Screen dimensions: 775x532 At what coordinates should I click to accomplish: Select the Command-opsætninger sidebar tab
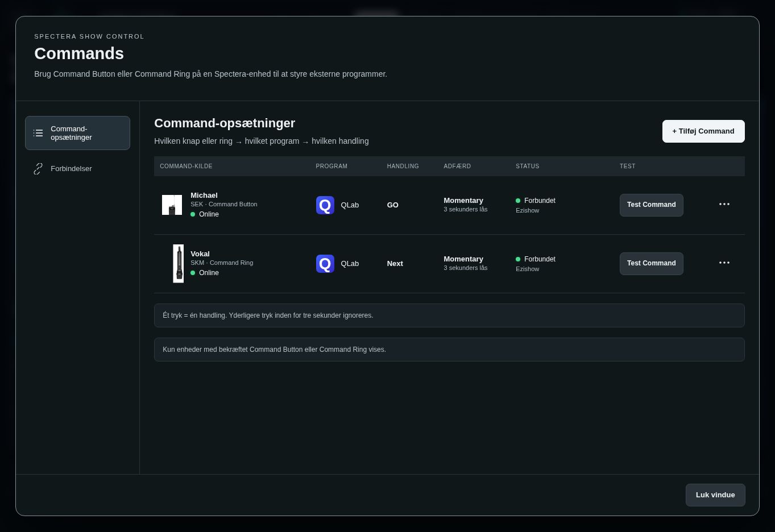[77, 133]
